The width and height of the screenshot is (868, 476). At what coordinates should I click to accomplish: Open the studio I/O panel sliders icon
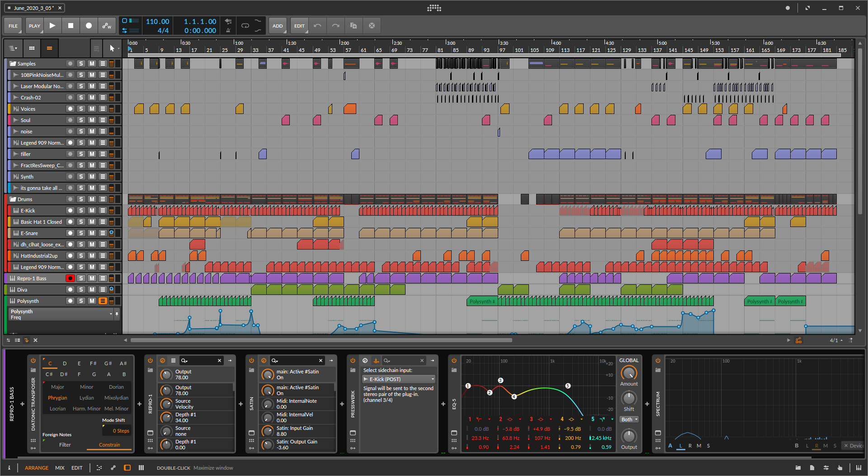coord(826,468)
